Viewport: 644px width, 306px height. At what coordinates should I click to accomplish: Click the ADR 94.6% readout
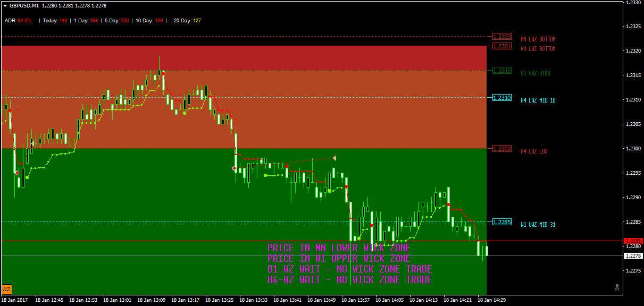pos(18,21)
